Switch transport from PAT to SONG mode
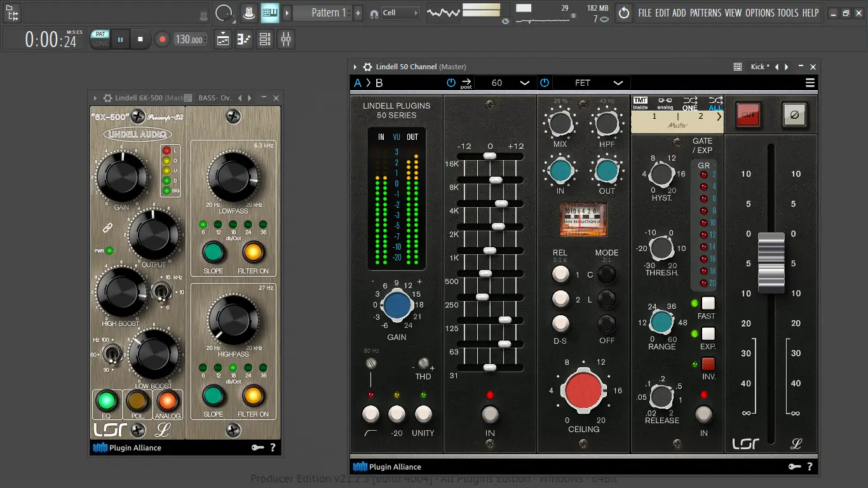 click(x=100, y=39)
